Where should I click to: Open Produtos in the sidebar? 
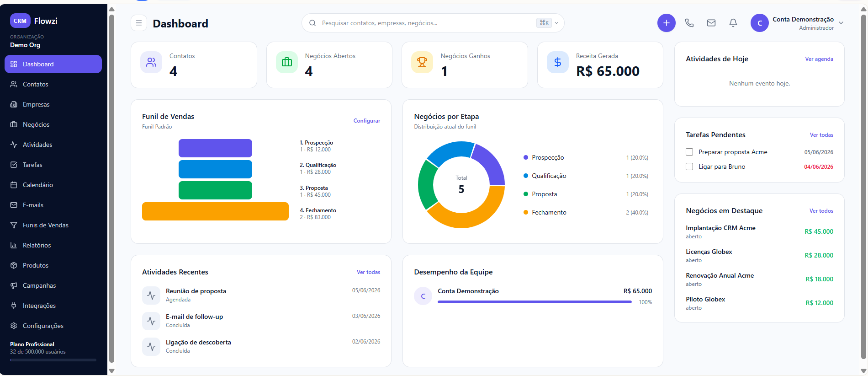(53, 265)
